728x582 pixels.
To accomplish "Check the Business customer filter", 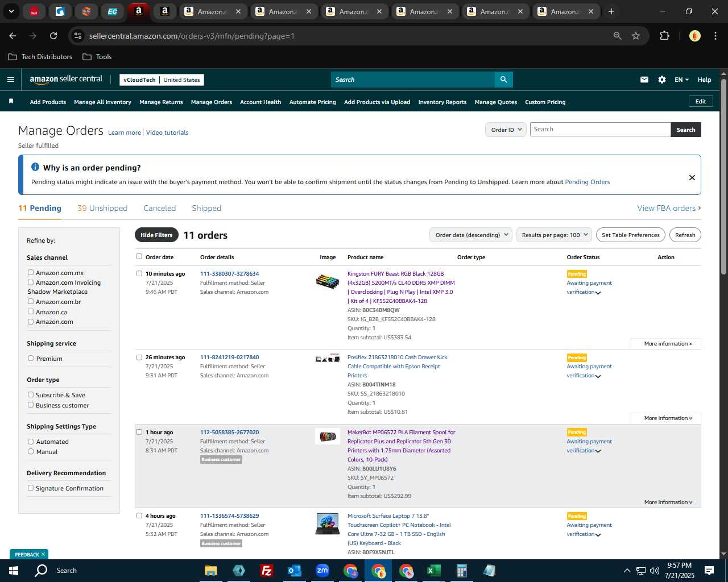I will coord(31,405).
